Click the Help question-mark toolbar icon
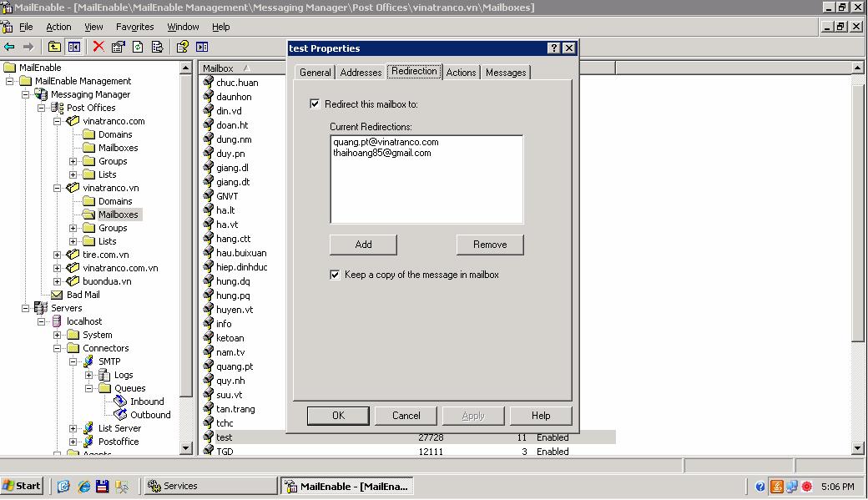868x500 pixels. tap(182, 47)
